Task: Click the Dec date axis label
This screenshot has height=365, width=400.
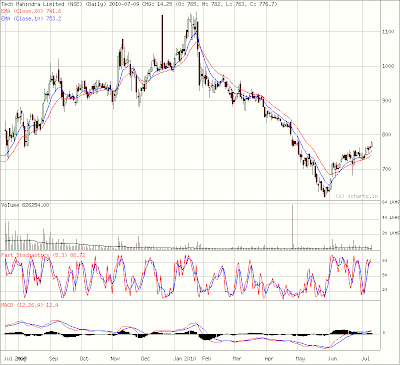Action: [x=145, y=359]
